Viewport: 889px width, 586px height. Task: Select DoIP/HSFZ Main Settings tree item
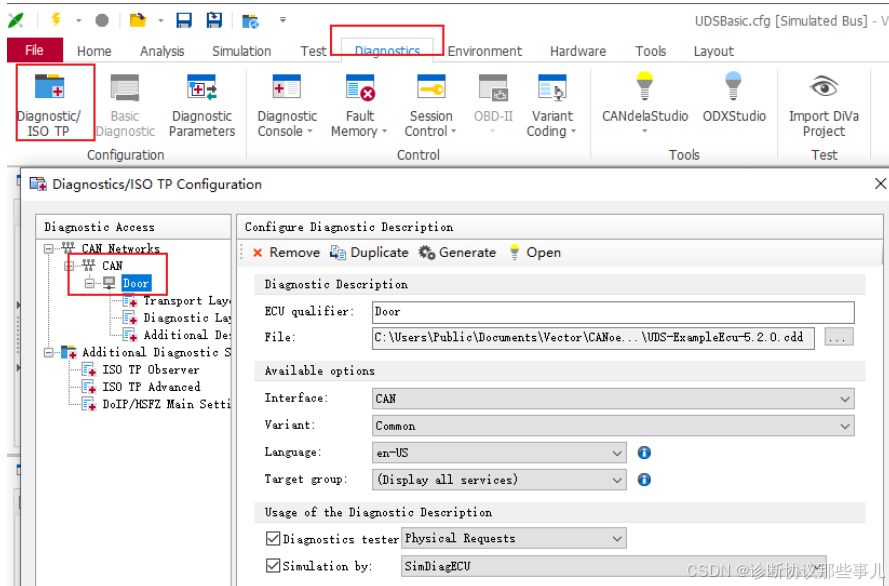click(x=166, y=405)
